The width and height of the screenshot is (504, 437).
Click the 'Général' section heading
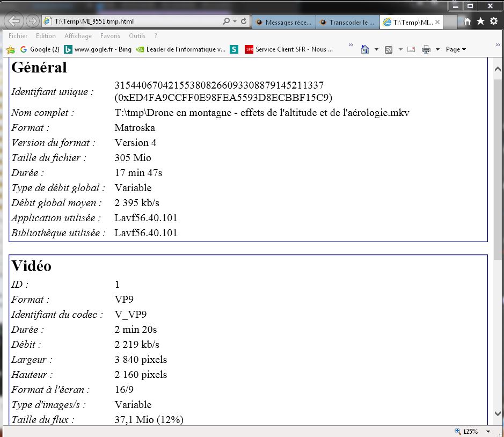point(39,67)
